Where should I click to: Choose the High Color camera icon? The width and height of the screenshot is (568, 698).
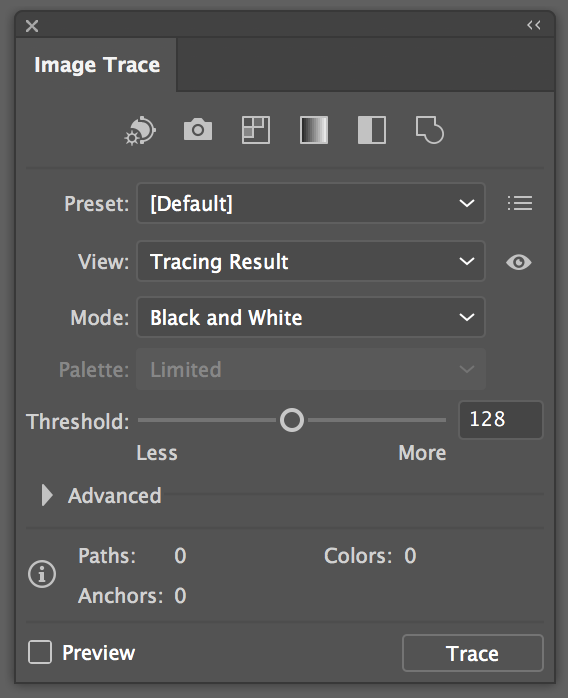click(198, 130)
